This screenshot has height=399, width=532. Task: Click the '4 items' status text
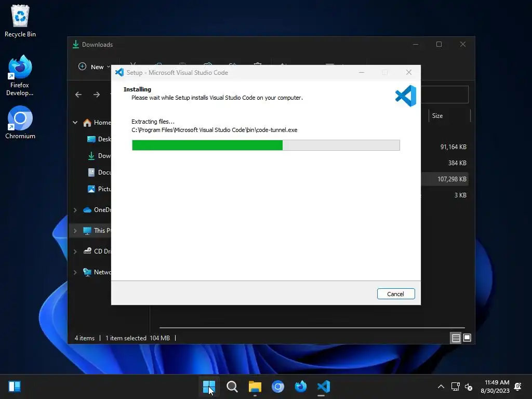(85, 338)
